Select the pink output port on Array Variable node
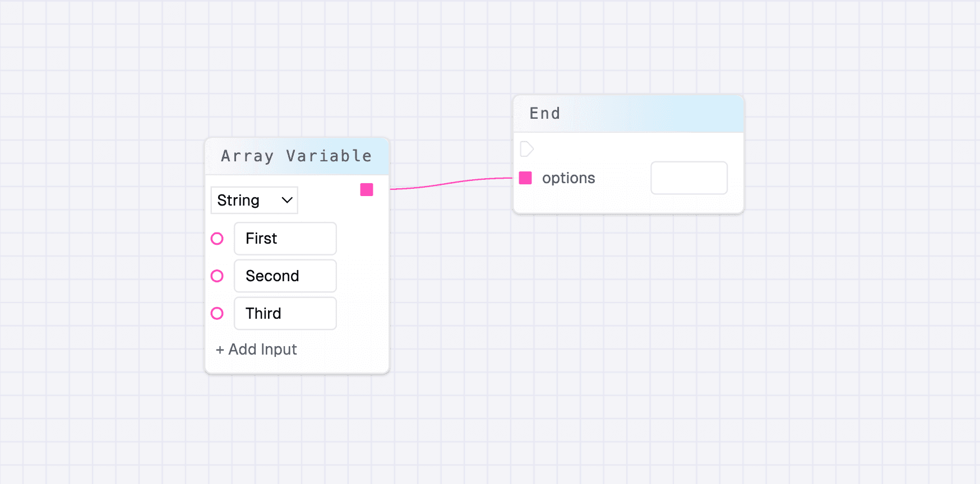 (367, 190)
